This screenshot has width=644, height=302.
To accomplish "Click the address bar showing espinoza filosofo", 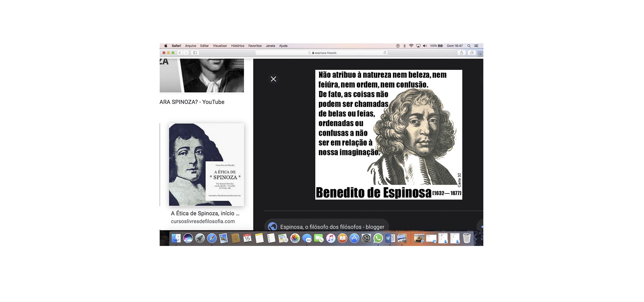I will (321, 53).
